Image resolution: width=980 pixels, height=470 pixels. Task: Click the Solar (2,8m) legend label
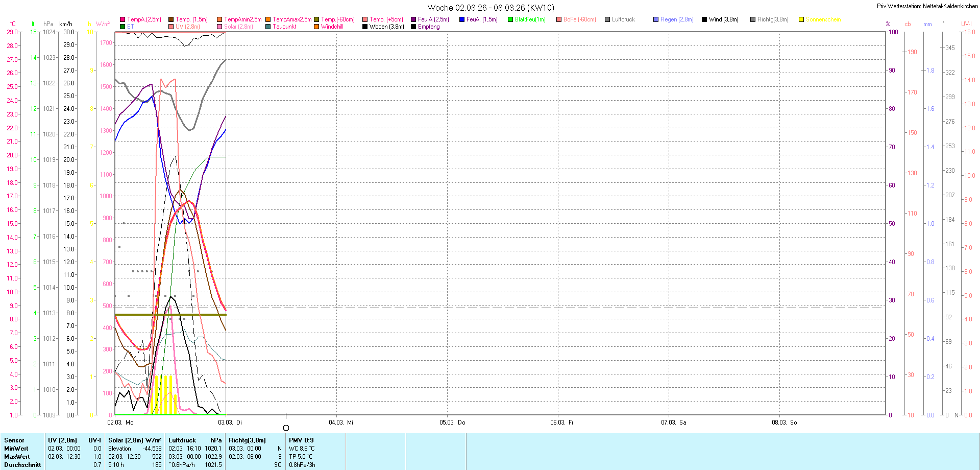[238, 27]
